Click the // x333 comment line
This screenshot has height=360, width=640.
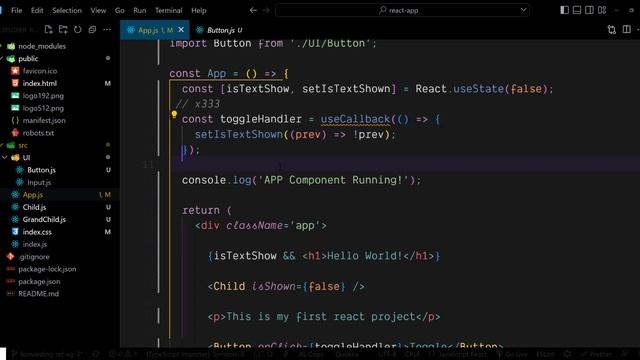tap(198, 104)
